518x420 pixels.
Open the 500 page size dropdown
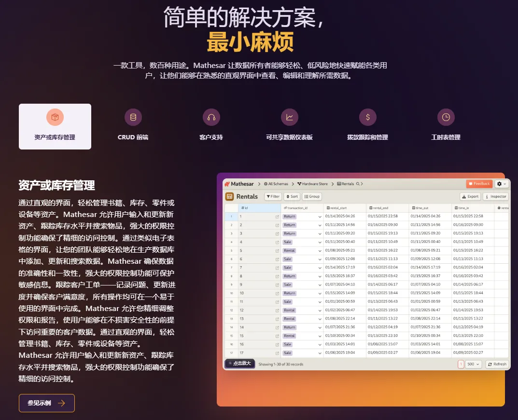click(x=473, y=364)
